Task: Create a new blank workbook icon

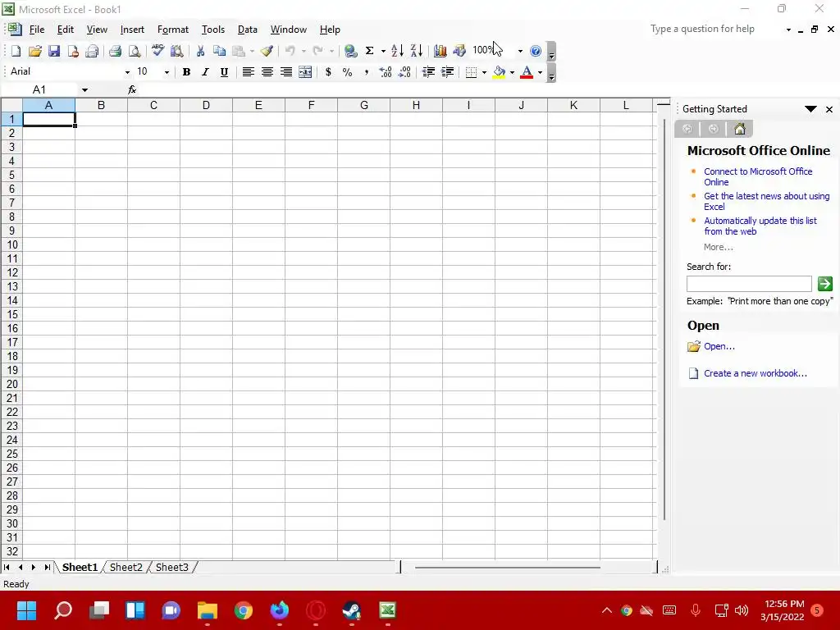Action: 16,51
